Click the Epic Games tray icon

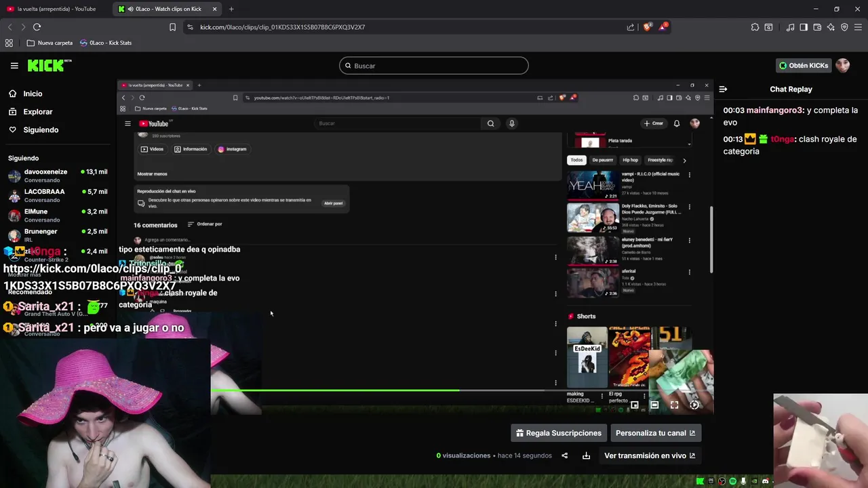click(x=711, y=481)
